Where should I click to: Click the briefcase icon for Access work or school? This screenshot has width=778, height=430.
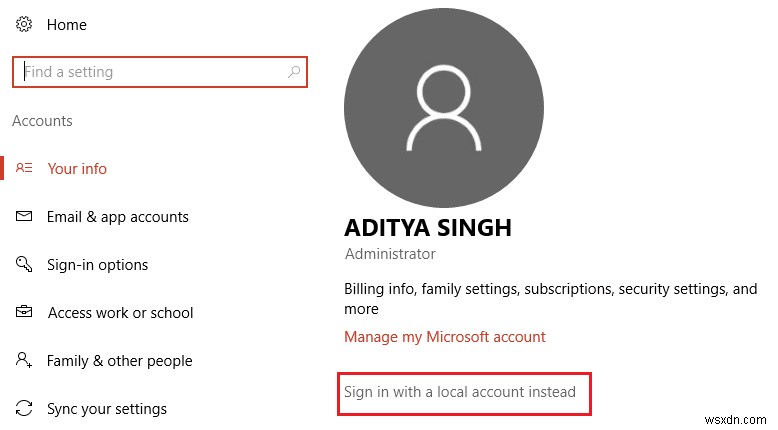coord(25,313)
